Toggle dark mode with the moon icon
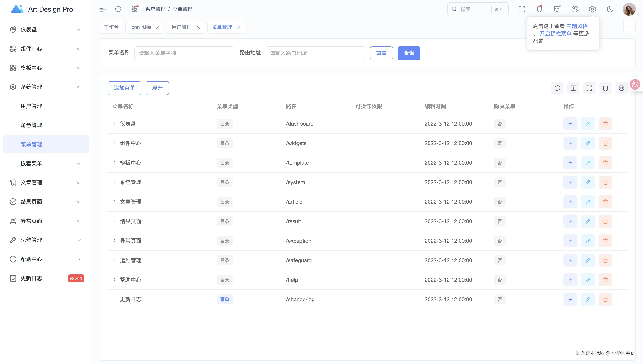Image resolution: width=643 pixels, height=364 pixels. click(610, 9)
